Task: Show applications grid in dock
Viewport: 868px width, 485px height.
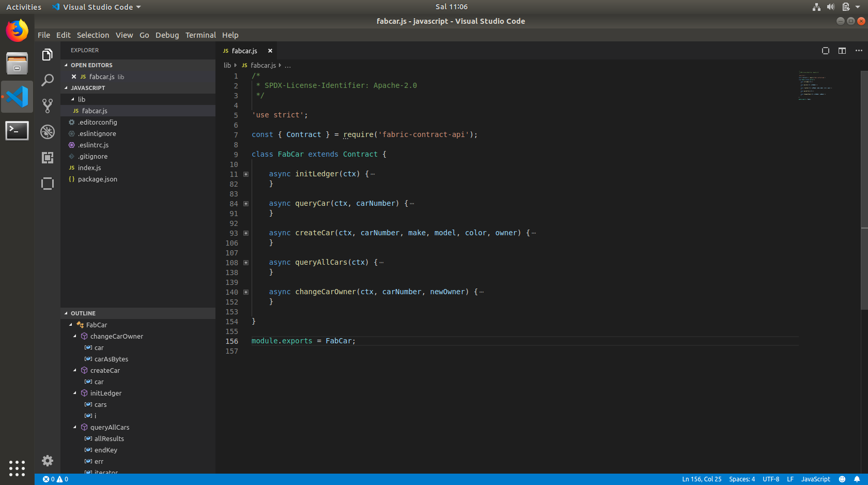Action: point(17,468)
